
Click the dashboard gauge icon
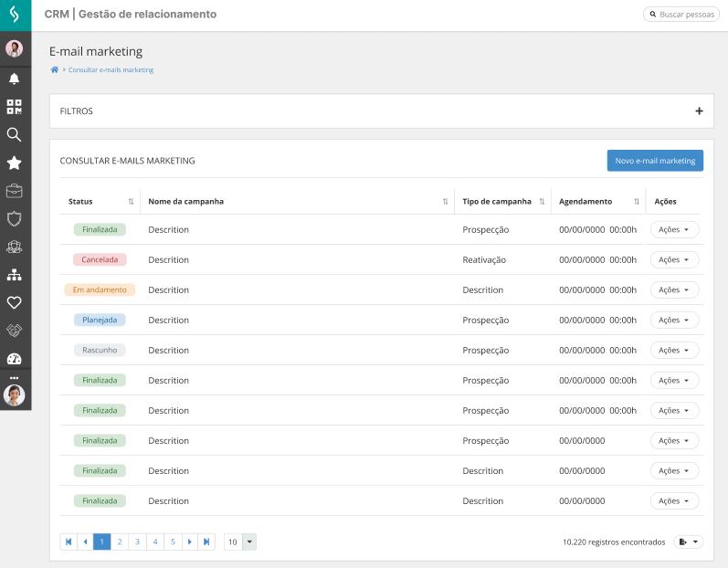(x=14, y=358)
